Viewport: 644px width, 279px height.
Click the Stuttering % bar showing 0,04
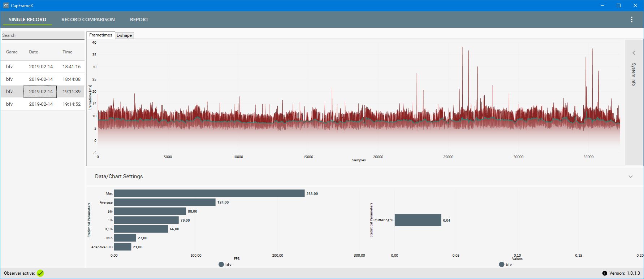click(418, 220)
